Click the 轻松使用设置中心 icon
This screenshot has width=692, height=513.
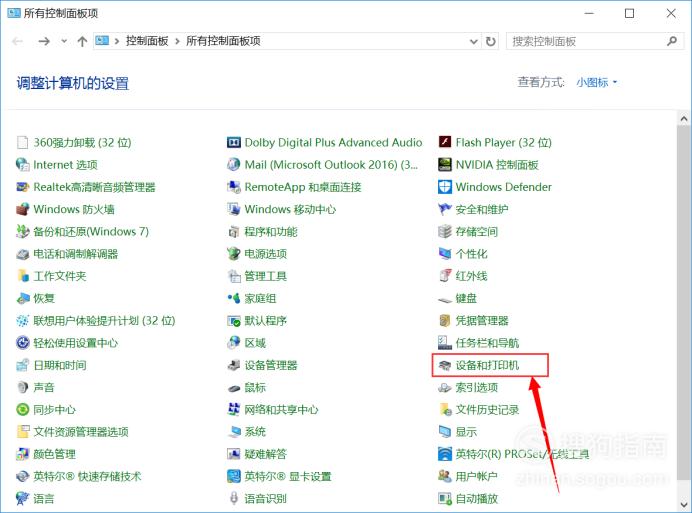point(23,343)
